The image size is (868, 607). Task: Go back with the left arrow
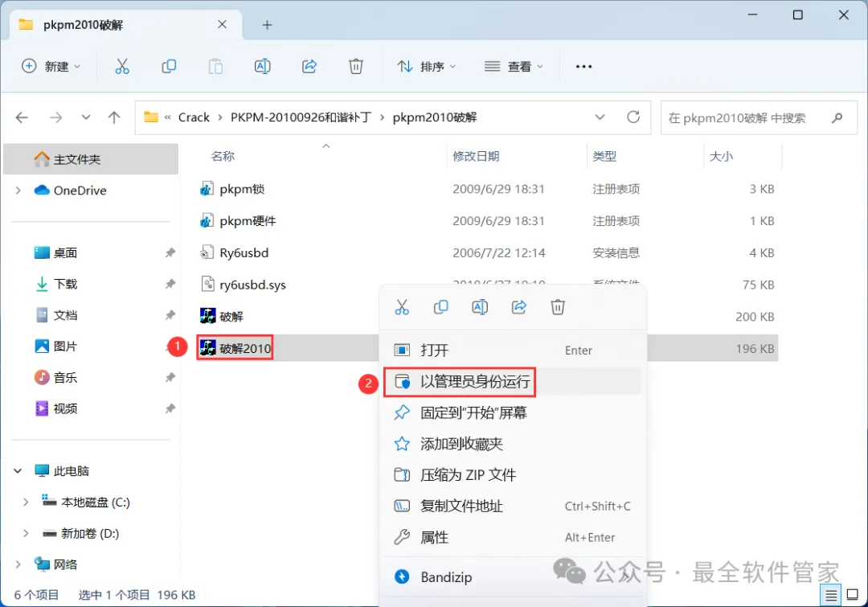point(23,117)
